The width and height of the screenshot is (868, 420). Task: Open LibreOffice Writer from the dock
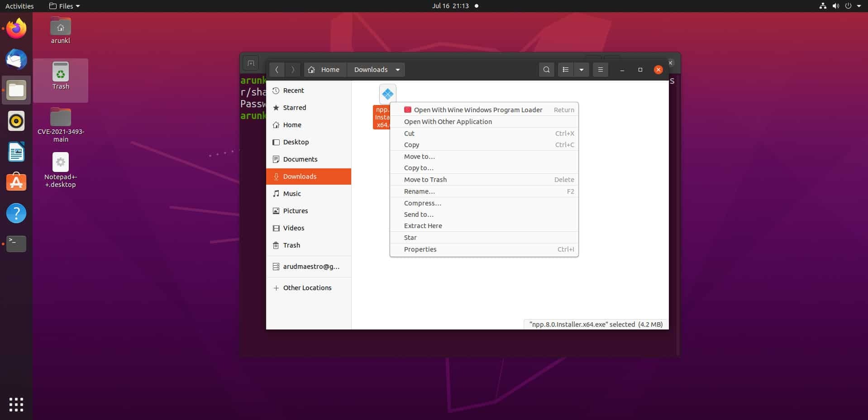(x=16, y=152)
